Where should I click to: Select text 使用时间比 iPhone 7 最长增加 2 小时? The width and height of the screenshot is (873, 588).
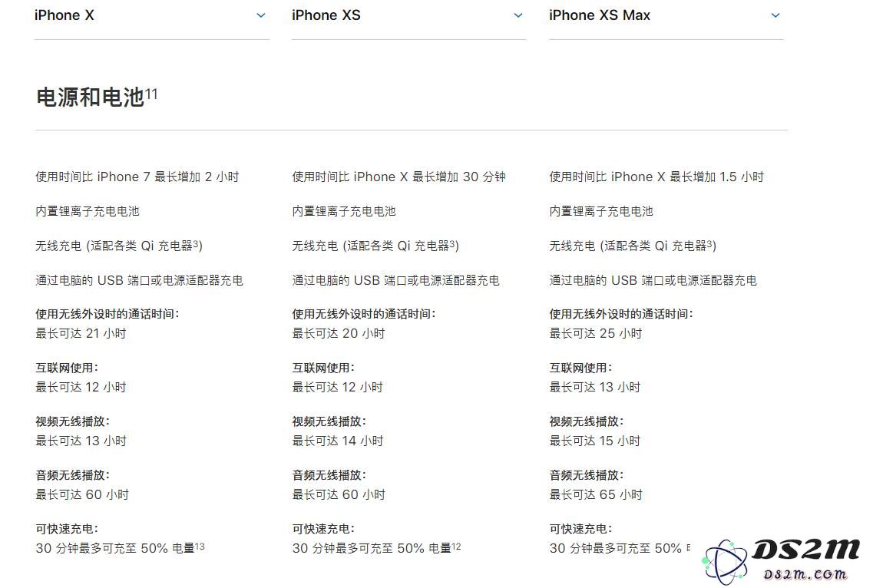click(x=137, y=177)
